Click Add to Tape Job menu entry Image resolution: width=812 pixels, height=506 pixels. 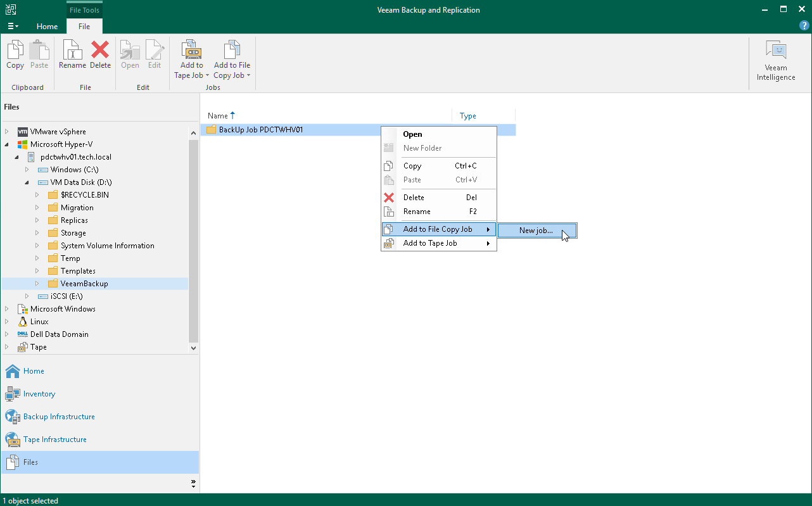click(x=438, y=243)
